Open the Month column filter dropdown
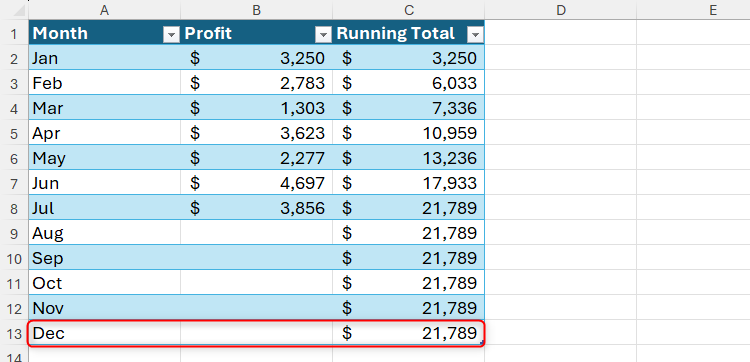 click(171, 34)
